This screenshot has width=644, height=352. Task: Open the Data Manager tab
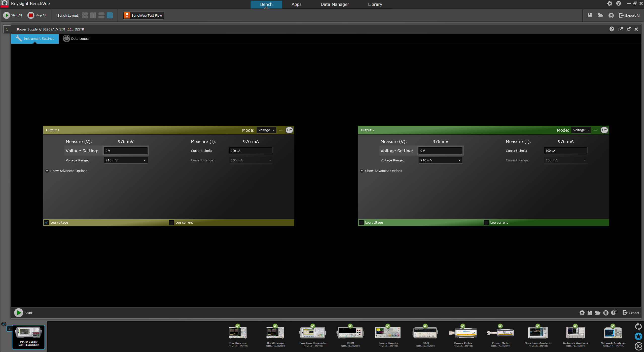335,4
